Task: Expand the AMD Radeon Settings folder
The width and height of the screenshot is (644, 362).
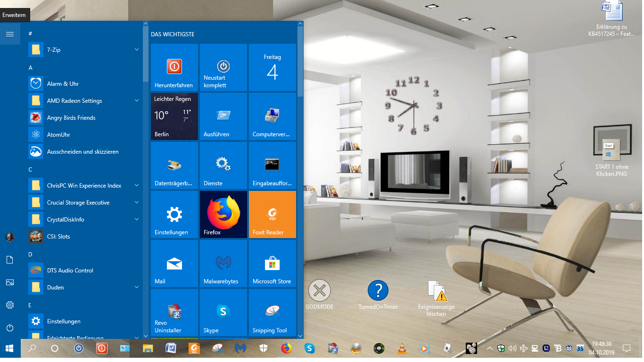Action: coord(85,100)
